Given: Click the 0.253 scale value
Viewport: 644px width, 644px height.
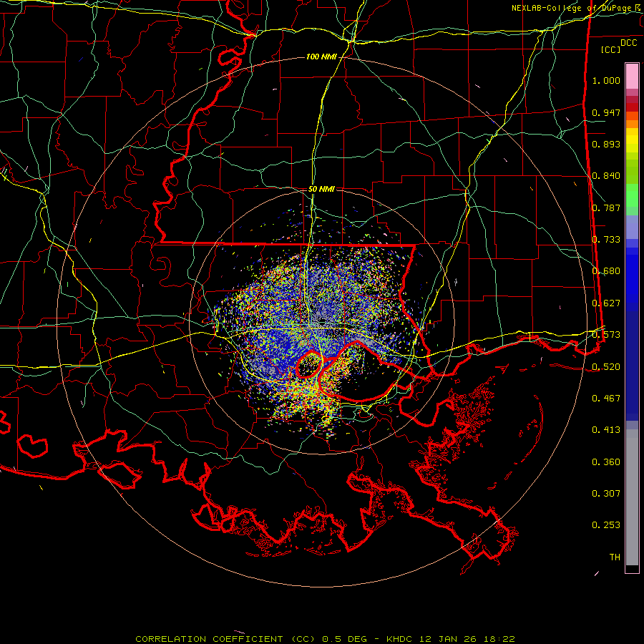Looking at the screenshot, I should coord(606,525).
